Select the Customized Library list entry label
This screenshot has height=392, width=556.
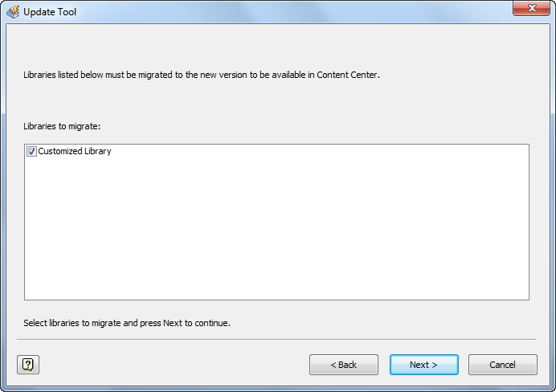(x=75, y=151)
